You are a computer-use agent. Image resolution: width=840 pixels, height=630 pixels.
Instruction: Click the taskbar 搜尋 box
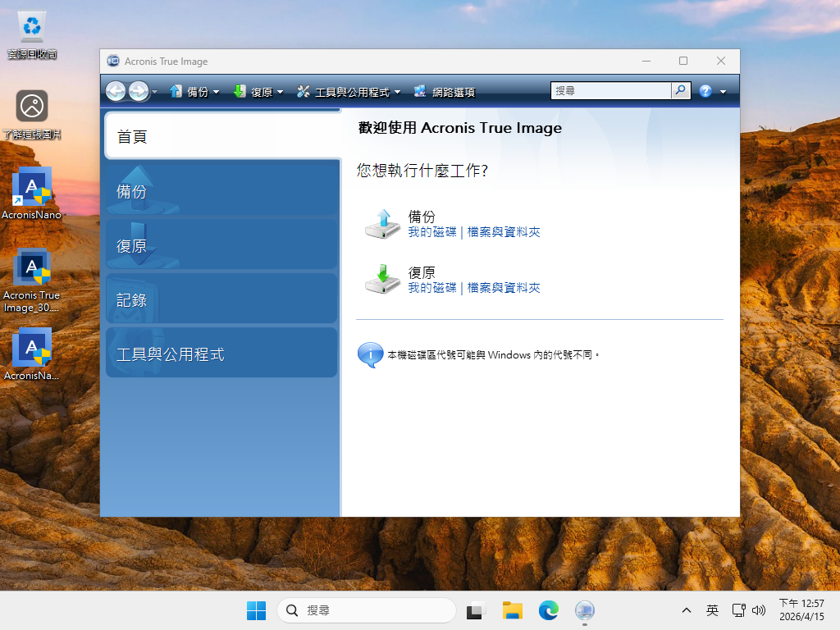[x=367, y=610]
